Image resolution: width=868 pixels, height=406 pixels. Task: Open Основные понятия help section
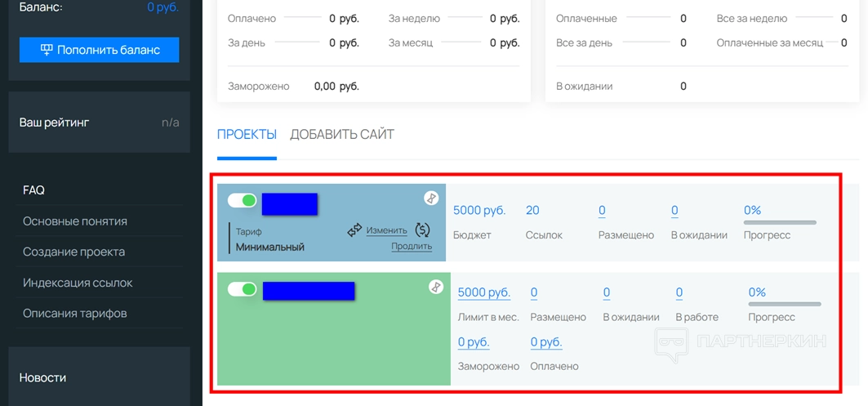(75, 221)
